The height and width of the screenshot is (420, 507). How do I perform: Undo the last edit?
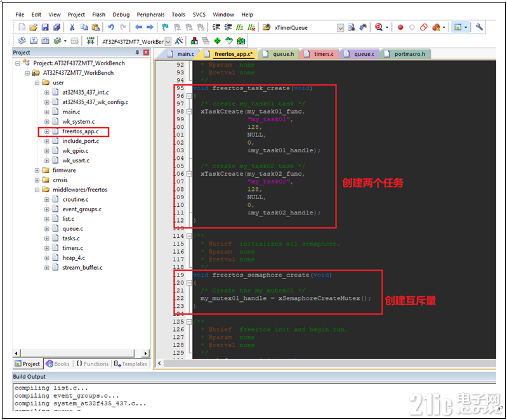coord(111,27)
